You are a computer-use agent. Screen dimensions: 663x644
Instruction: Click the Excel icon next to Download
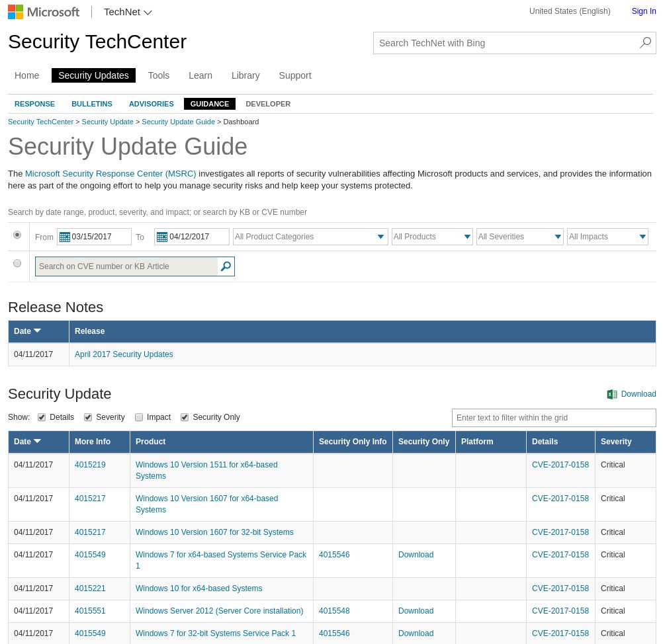click(x=612, y=394)
